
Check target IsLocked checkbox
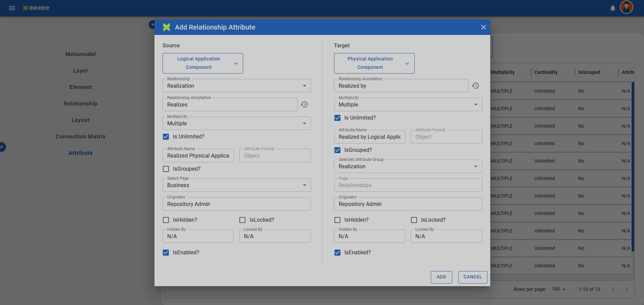click(x=414, y=220)
